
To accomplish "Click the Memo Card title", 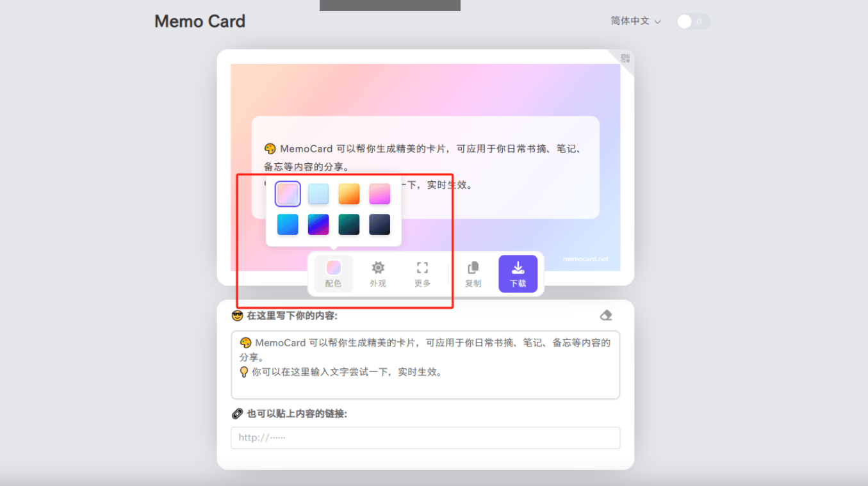I will tap(199, 21).
